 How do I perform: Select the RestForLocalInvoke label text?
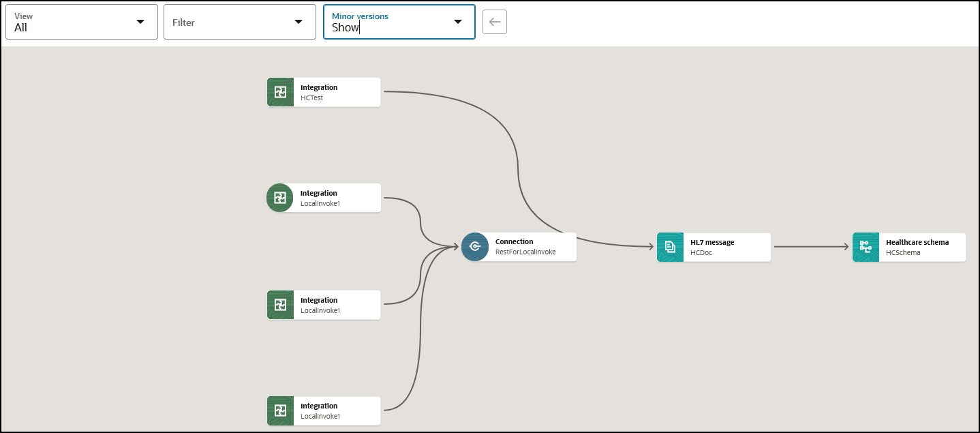525,252
